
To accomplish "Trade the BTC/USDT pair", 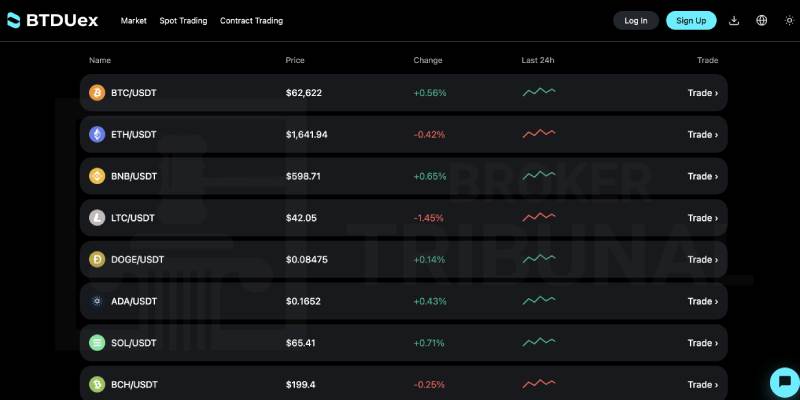I will pos(703,93).
